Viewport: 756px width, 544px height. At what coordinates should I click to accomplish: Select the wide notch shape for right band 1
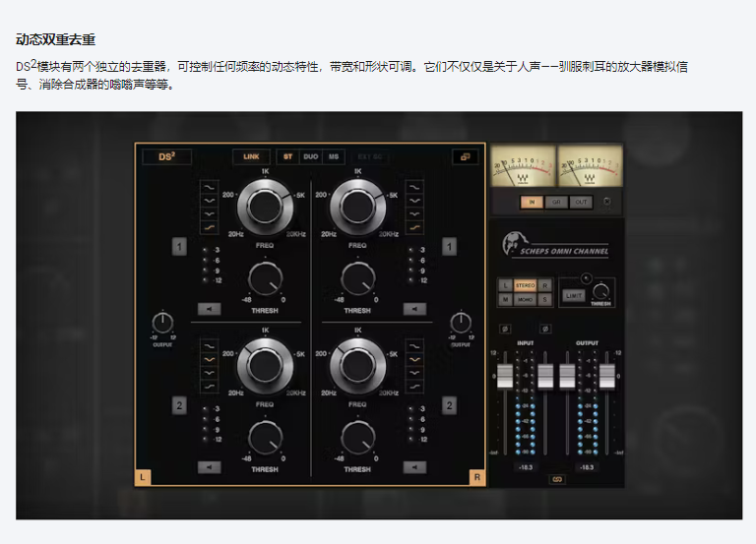[x=414, y=200]
